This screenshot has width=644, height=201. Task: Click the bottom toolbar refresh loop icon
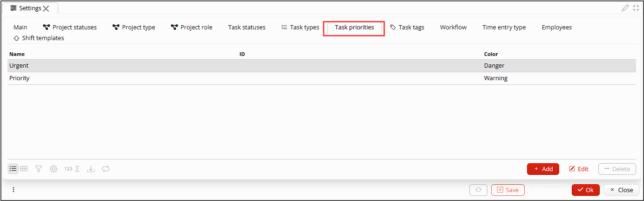106,169
